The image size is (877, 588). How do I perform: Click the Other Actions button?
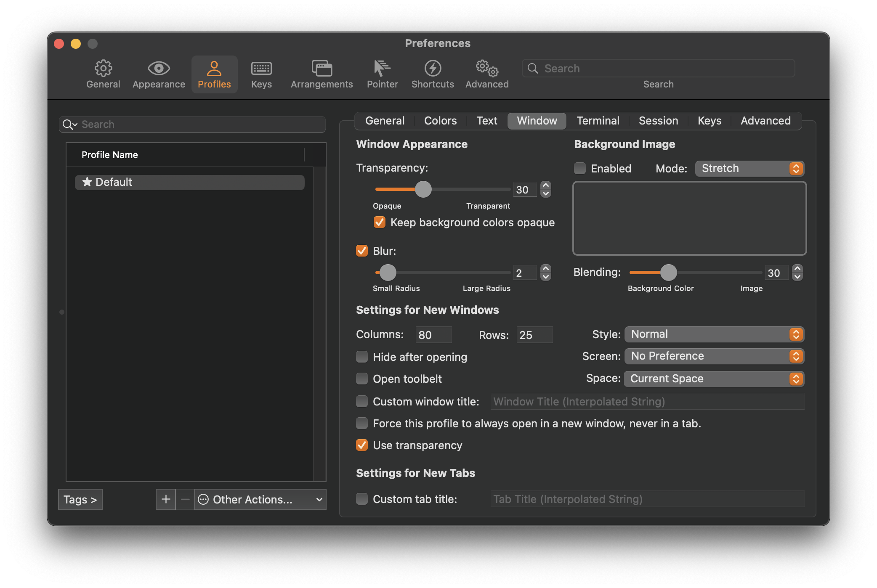(260, 499)
